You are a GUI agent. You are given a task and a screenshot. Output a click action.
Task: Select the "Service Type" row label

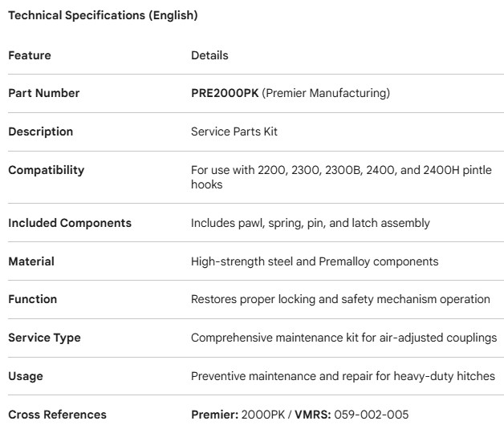[x=44, y=338]
